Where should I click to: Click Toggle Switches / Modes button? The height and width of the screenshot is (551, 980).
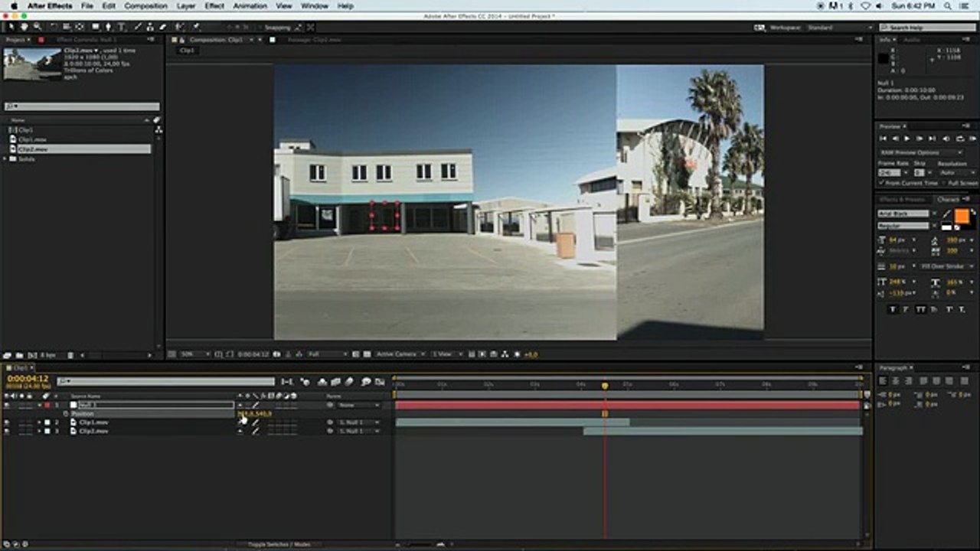coord(279,544)
